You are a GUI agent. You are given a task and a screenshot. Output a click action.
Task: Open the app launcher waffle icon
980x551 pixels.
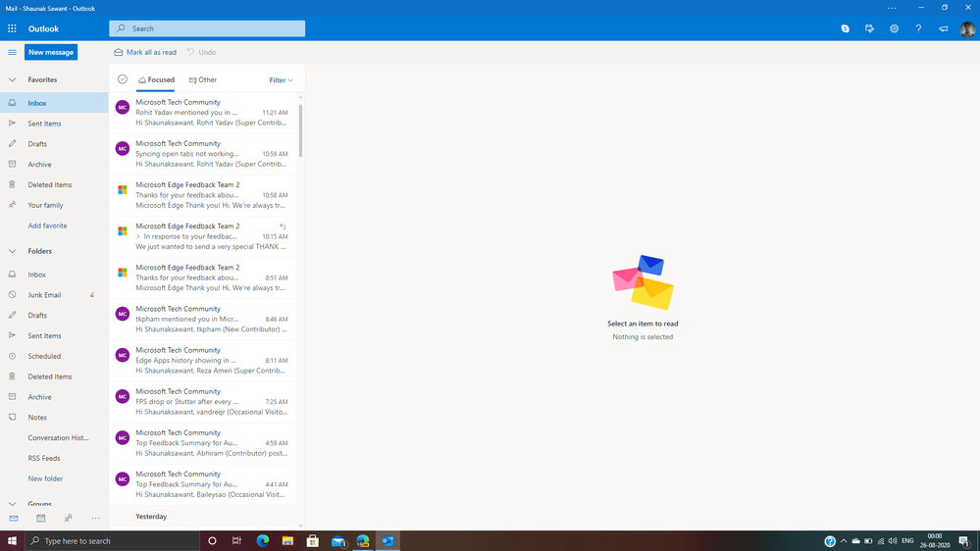(12, 28)
